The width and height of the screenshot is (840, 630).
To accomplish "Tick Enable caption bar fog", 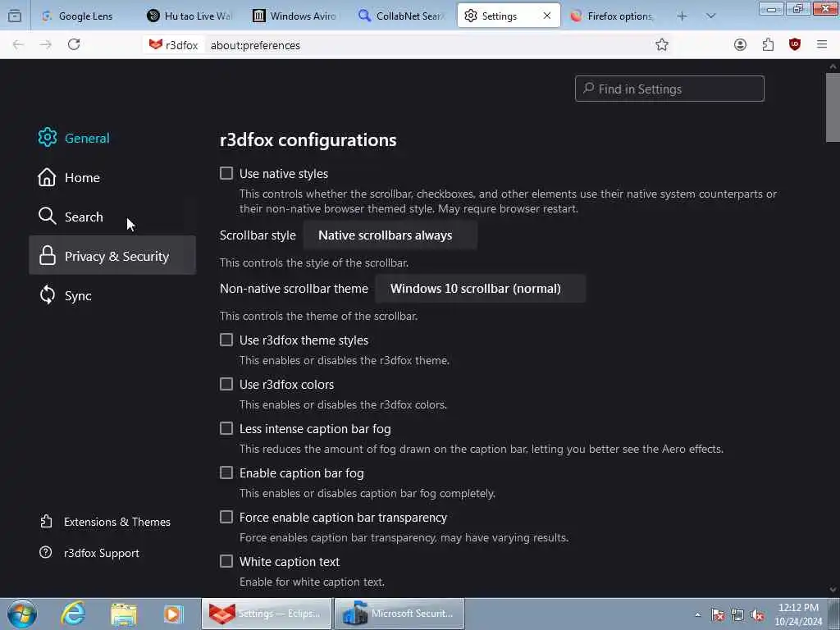I will (226, 472).
